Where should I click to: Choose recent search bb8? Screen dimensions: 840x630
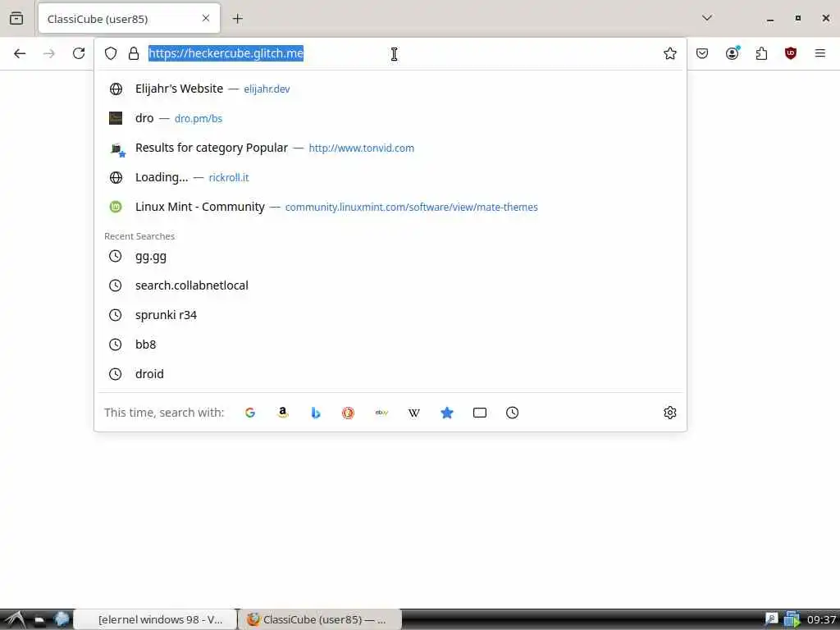pyautogui.click(x=390, y=345)
